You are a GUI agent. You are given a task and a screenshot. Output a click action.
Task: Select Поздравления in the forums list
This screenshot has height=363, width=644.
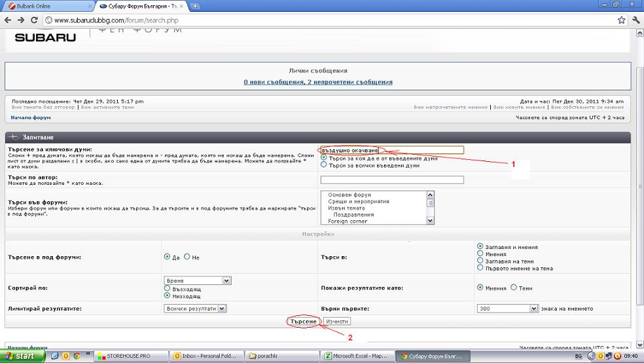tap(353, 215)
